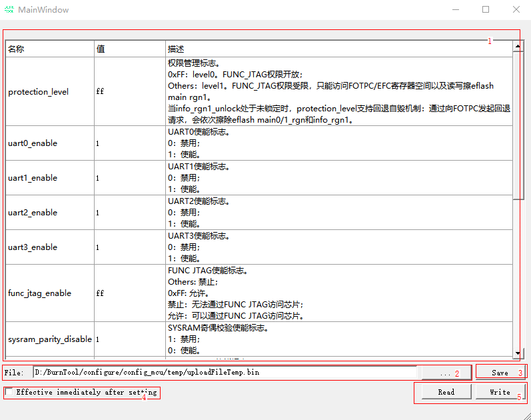This screenshot has width=531, height=420.
Task: Close the MainWindow window
Action: tap(516, 10)
